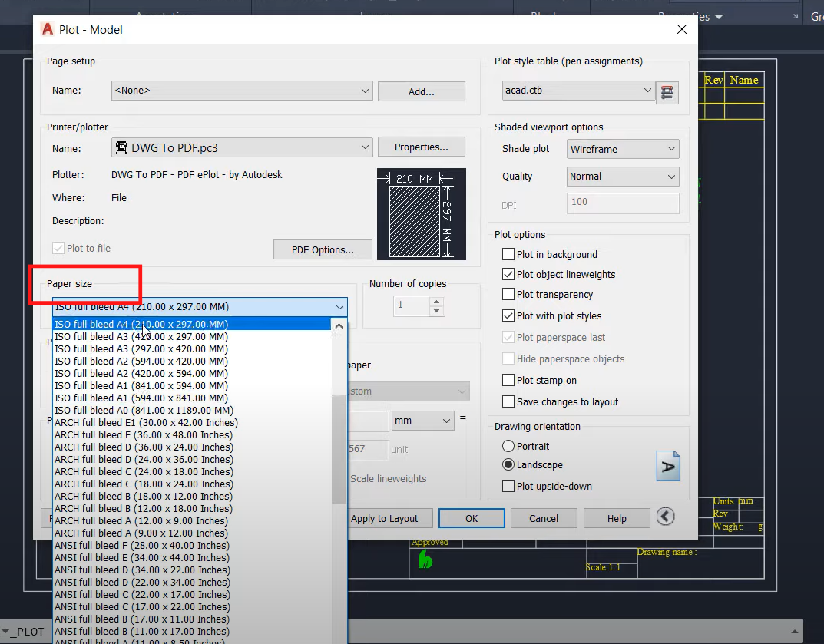Select ANSI full bleed D (22.00 x 34.00 Inches)
The height and width of the screenshot is (644, 824).
(x=192, y=583)
